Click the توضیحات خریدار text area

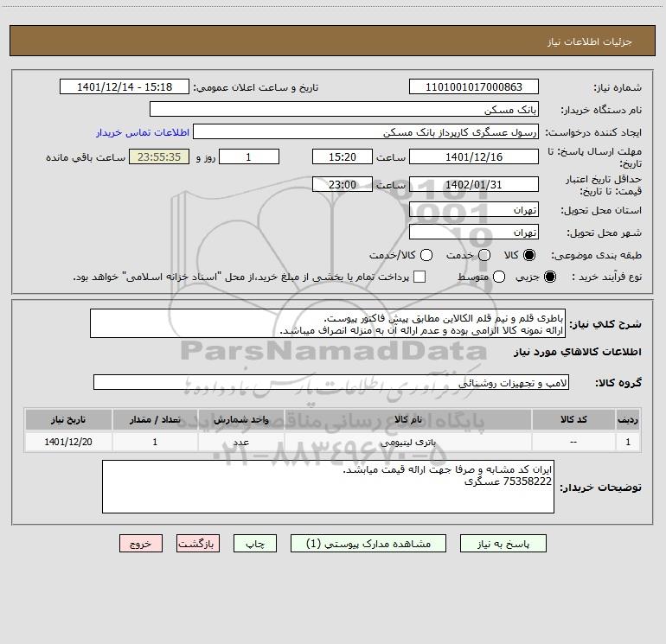tap(328, 487)
